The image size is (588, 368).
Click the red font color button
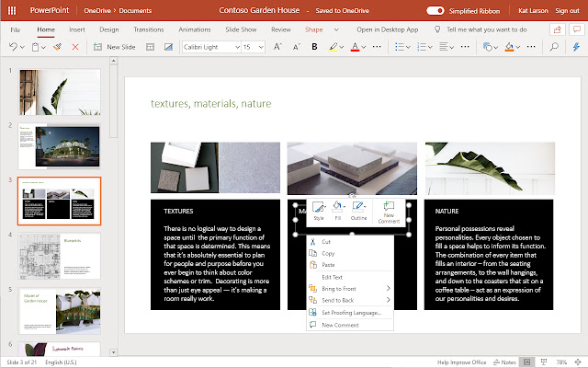coord(356,46)
